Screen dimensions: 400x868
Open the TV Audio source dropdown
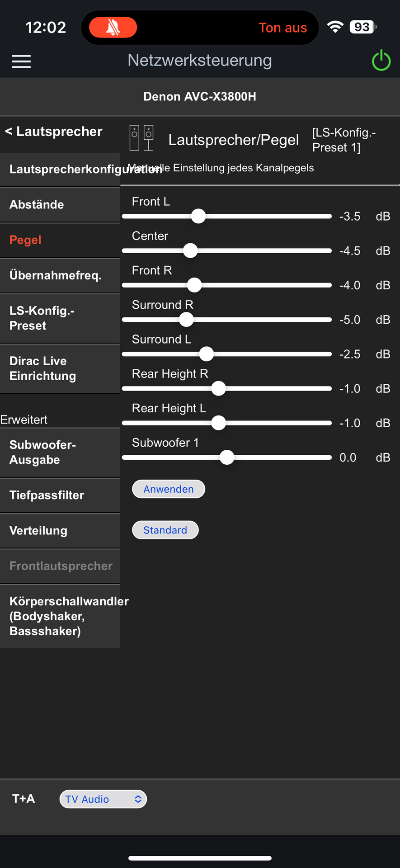(103, 799)
